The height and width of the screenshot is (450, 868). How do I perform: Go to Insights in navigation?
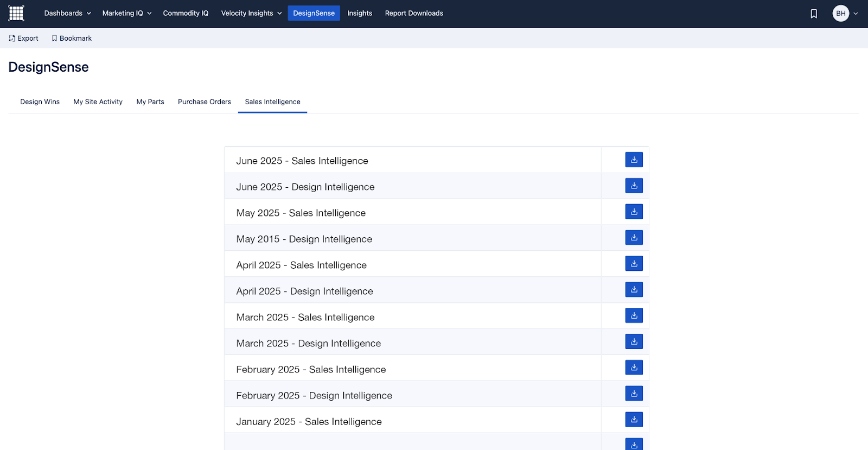360,13
